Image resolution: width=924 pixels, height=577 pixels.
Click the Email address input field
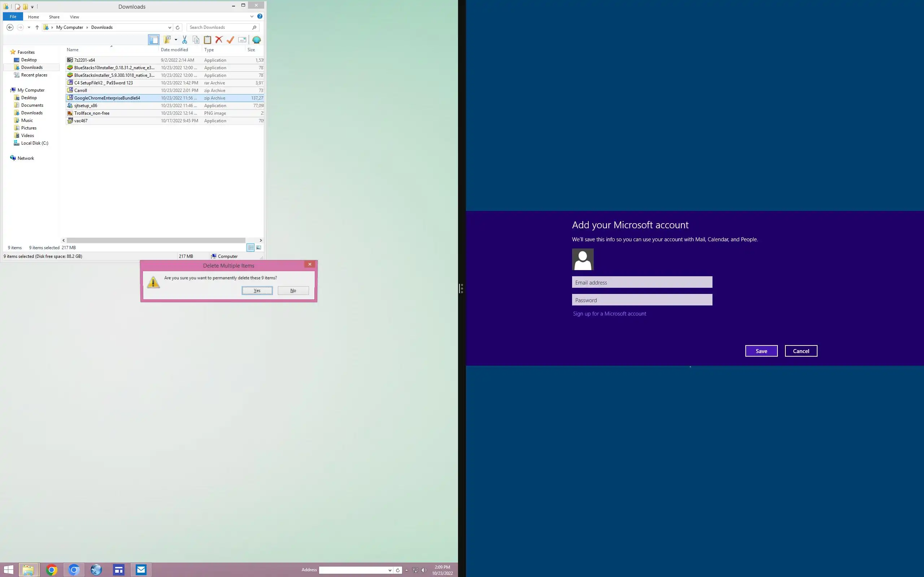[642, 282]
